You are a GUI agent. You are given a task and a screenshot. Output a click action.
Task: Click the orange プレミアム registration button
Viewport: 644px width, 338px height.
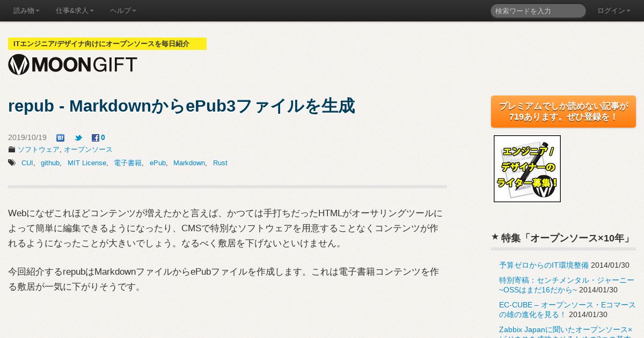(x=563, y=112)
